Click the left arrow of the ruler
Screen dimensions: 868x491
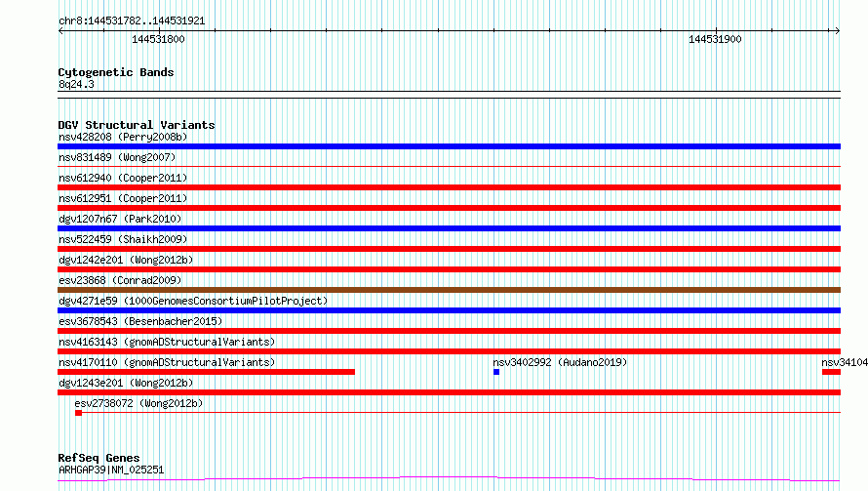click(60, 30)
